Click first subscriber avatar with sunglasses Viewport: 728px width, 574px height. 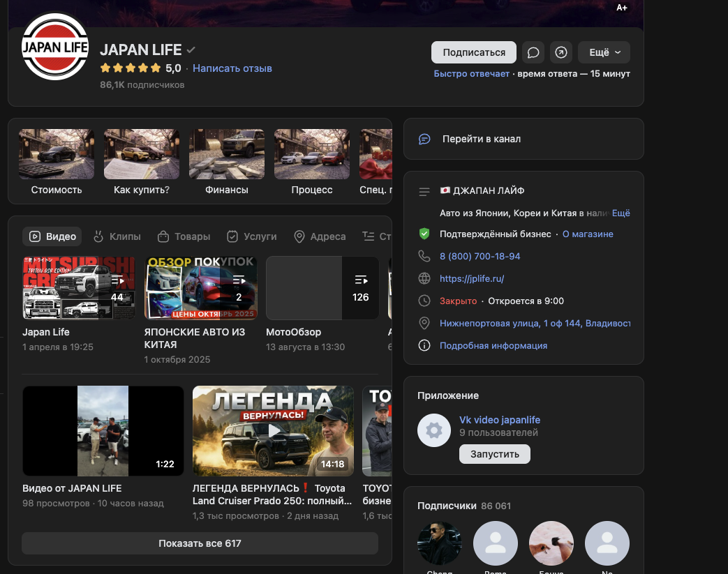point(440,543)
